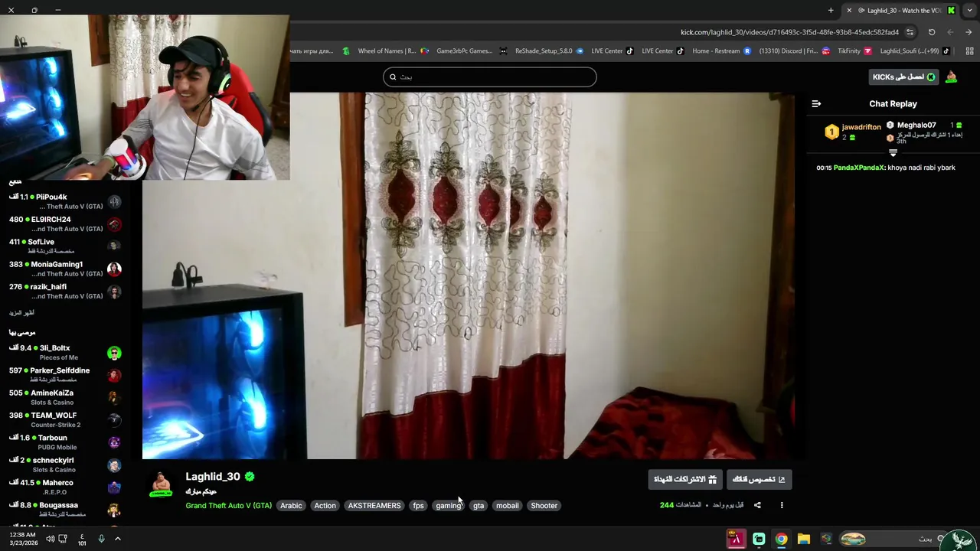The image size is (980, 551).
Task: Open Parker_Seifddine recommended channel
Action: [65, 375]
